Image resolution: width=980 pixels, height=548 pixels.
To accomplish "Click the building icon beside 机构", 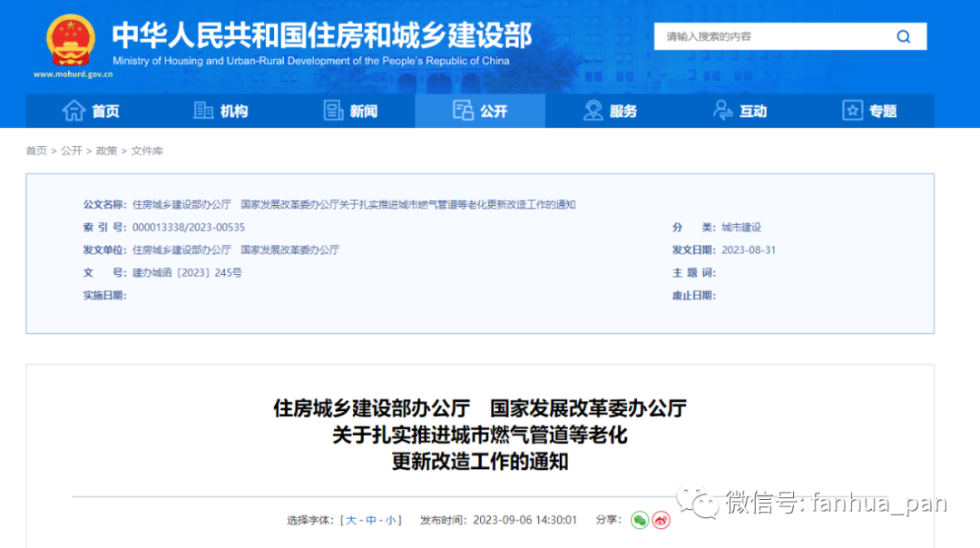I will coord(203,110).
